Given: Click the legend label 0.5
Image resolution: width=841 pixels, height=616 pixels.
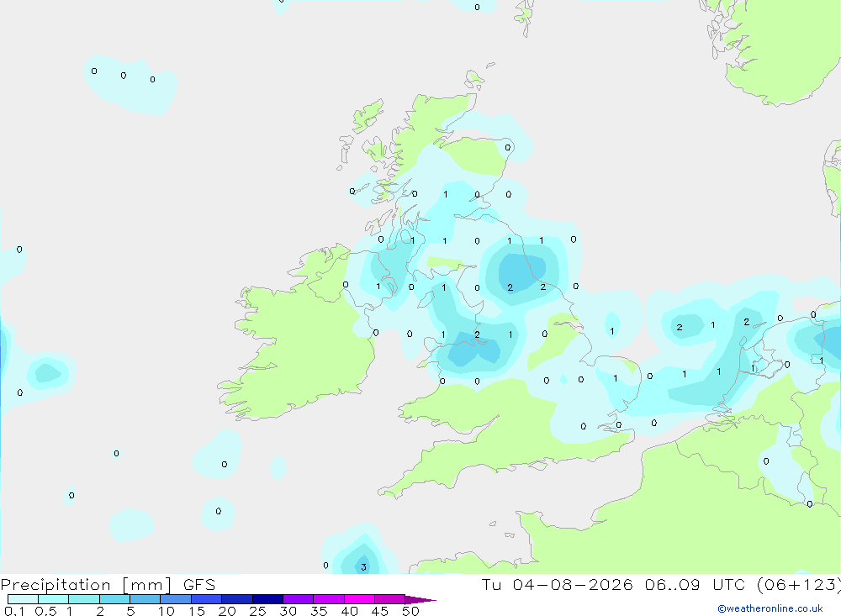Looking at the screenshot, I should (x=45, y=611).
